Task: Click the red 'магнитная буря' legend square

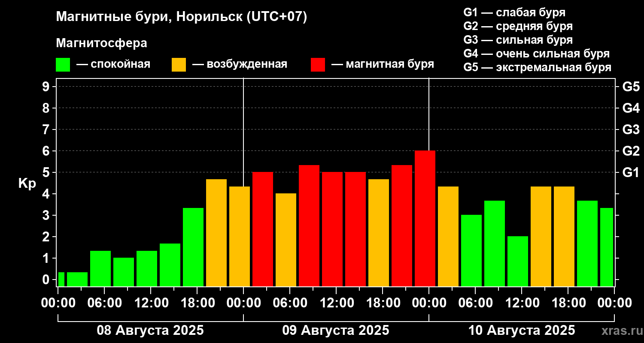Action: [x=318, y=65]
